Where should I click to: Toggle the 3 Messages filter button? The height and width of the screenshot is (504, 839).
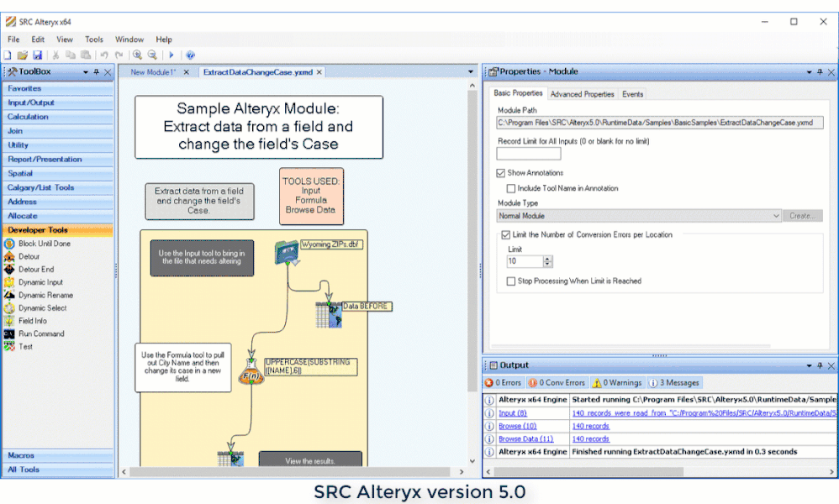point(674,383)
